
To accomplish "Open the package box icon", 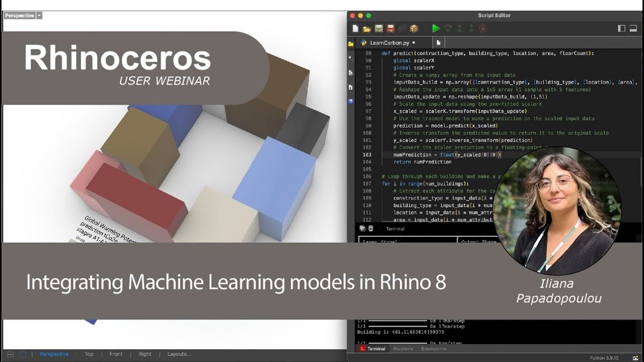I will pyautogui.click(x=414, y=29).
